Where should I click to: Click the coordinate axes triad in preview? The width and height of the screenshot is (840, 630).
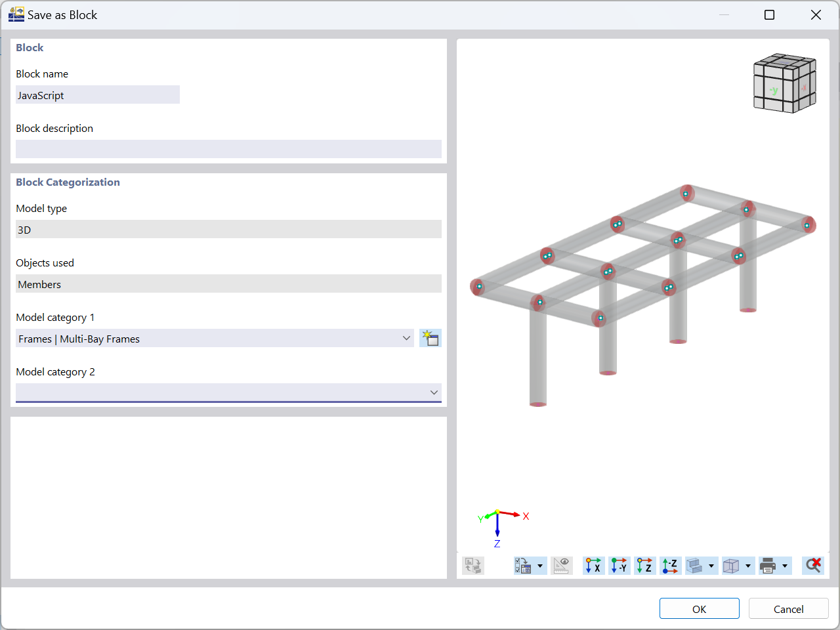503,528
